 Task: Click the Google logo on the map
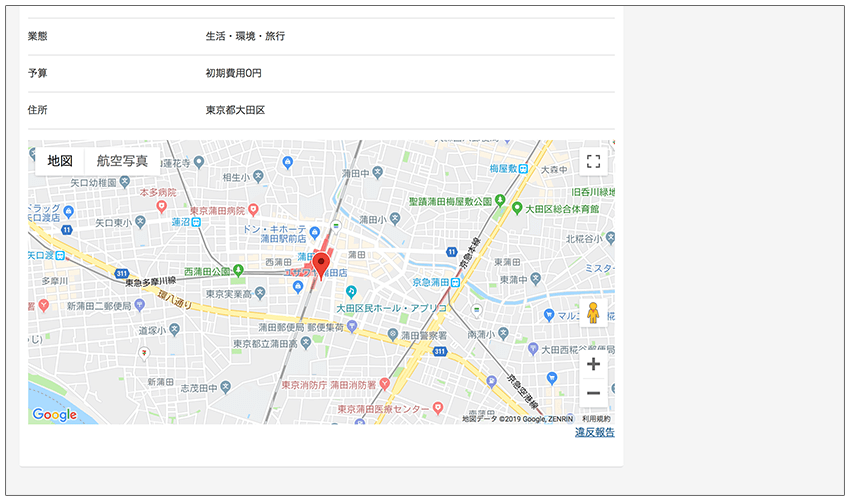tap(54, 414)
